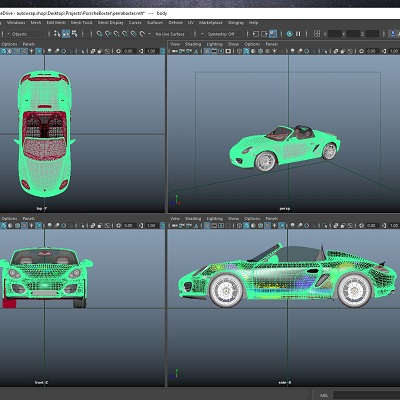Toggle resolution gate in persp panel toolbar

pyautogui.click(x=221, y=51)
